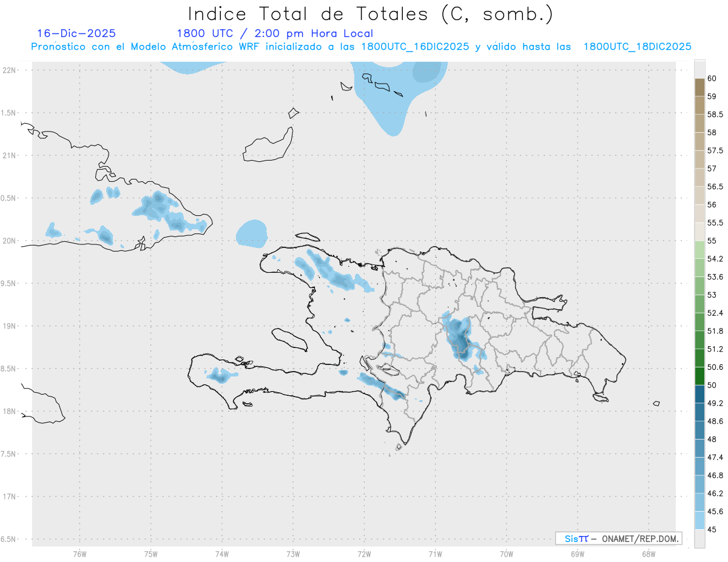Click legend value '45.6'
Image resolution: width=728 pixels, height=562 pixels.
point(715,511)
